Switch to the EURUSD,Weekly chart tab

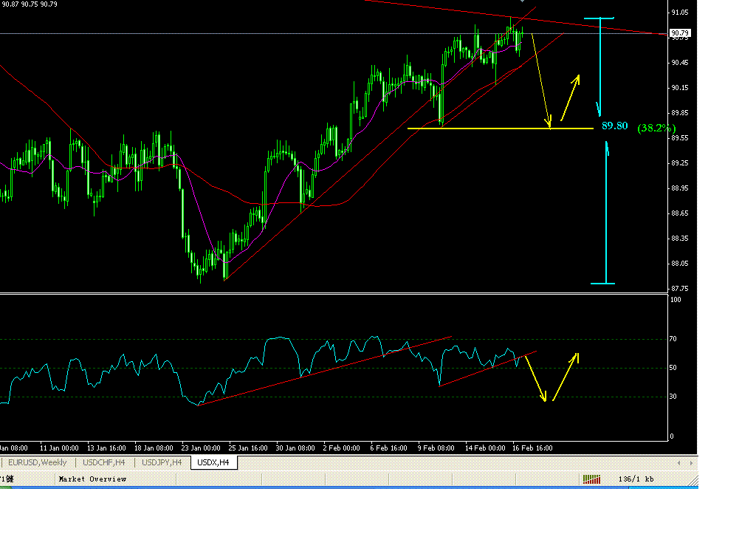37,462
